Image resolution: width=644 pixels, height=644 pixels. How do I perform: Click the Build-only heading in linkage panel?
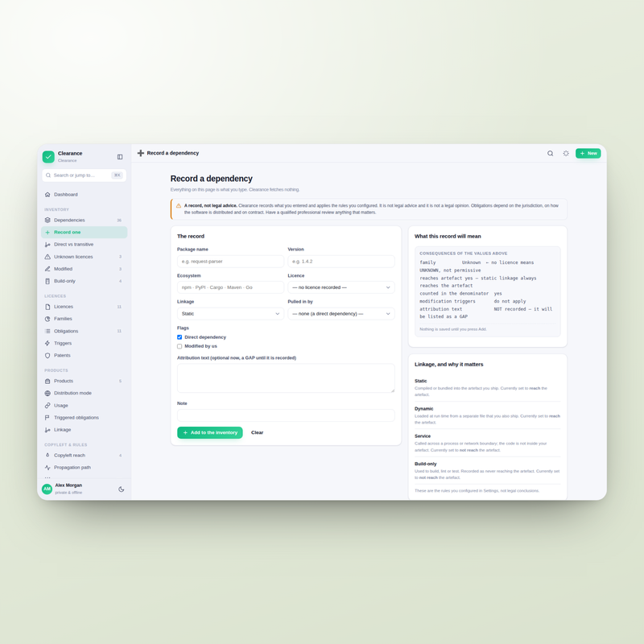tap(426, 464)
